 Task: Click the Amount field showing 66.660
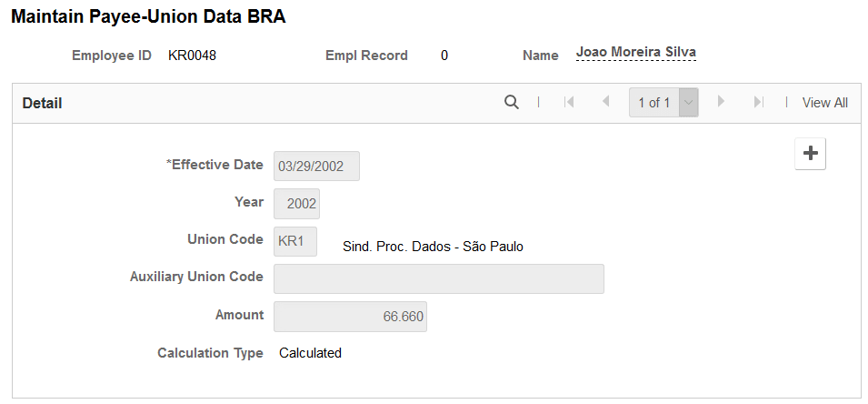(x=351, y=317)
